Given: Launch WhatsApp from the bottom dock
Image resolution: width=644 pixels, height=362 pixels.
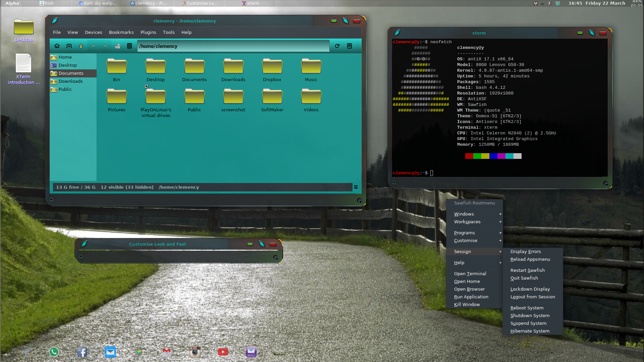Looking at the screenshot, I should [x=54, y=352].
